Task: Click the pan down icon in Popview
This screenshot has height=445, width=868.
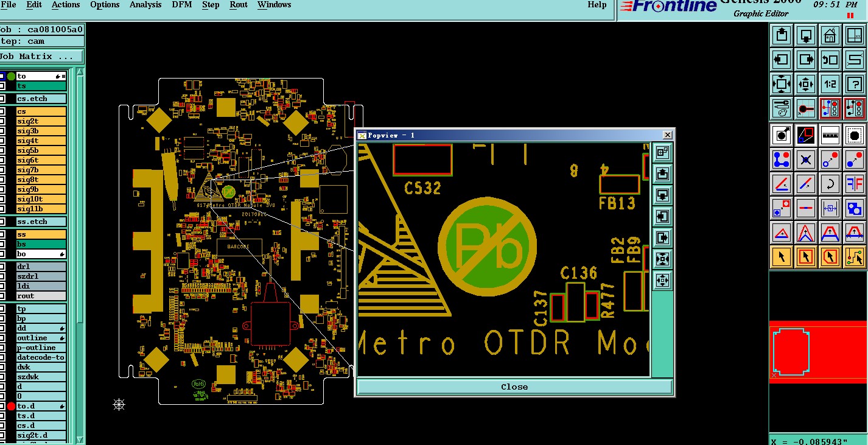Action: (662, 195)
